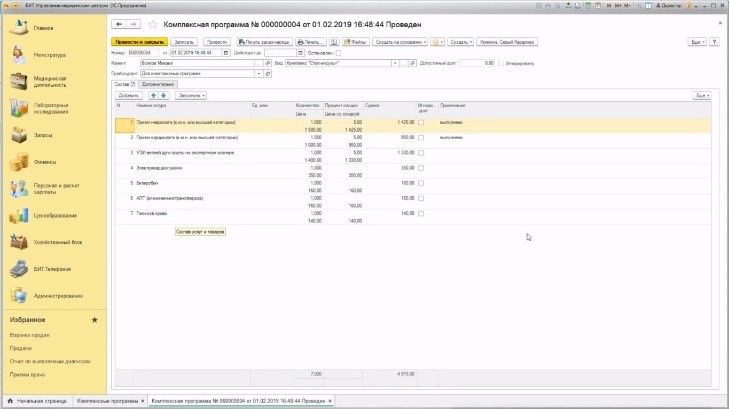Viewport: 729px width, 409px height.
Task: Go to the Финансы section
Action: tap(30, 161)
